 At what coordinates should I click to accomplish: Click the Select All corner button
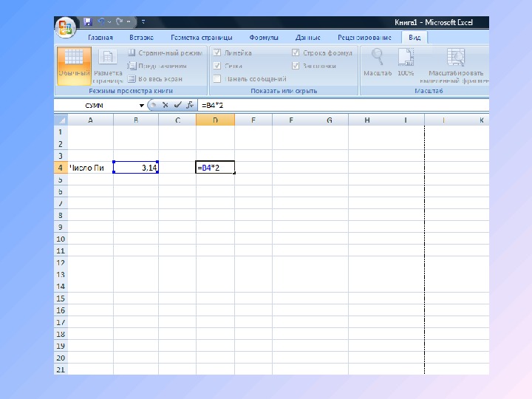[x=61, y=120]
